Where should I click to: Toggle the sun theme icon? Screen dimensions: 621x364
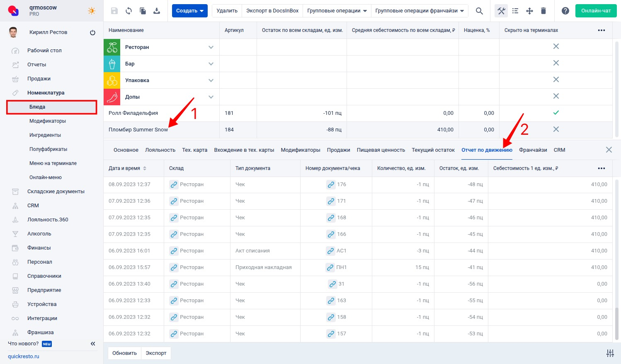92,11
